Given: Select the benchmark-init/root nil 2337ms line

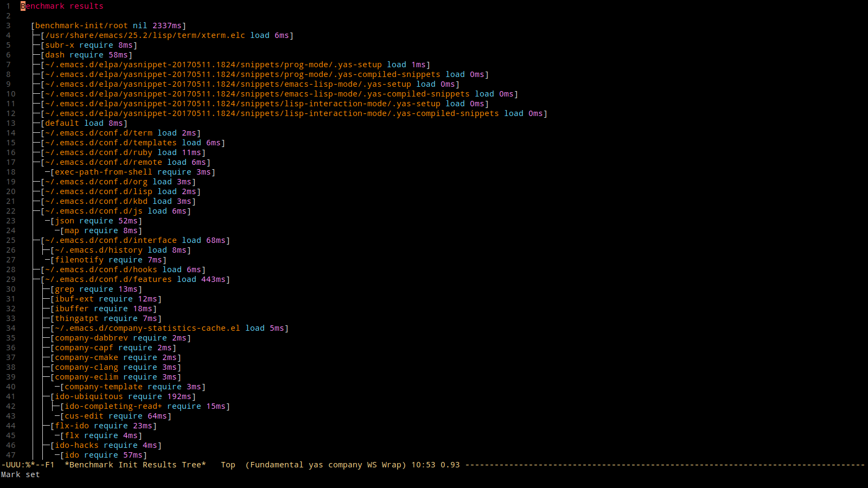Looking at the screenshot, I should pyautogui.click(x=108, y=25).
